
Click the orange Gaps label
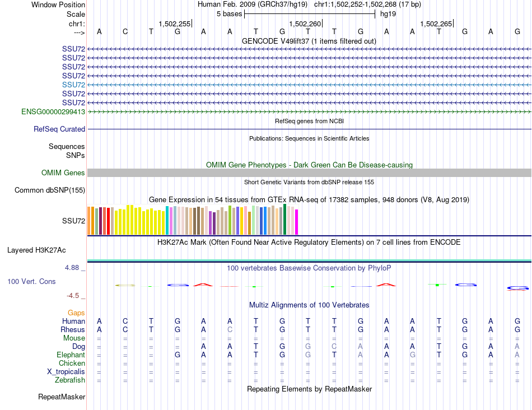[76, 313]
